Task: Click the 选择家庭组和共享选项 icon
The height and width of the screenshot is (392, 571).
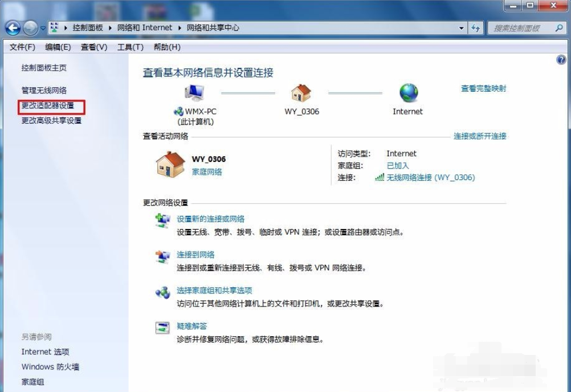Action: (x=164, y=291)
